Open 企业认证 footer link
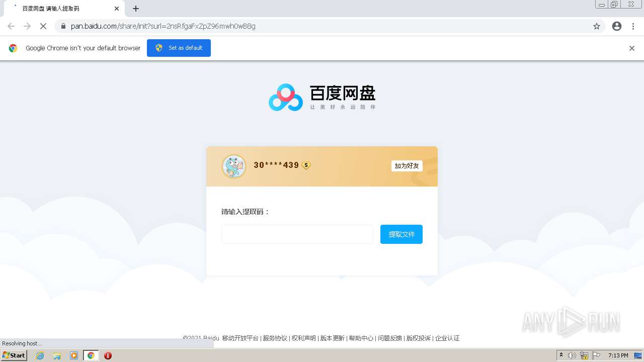Viewport: 644px width, 362px height. click(x=447, y=338)
